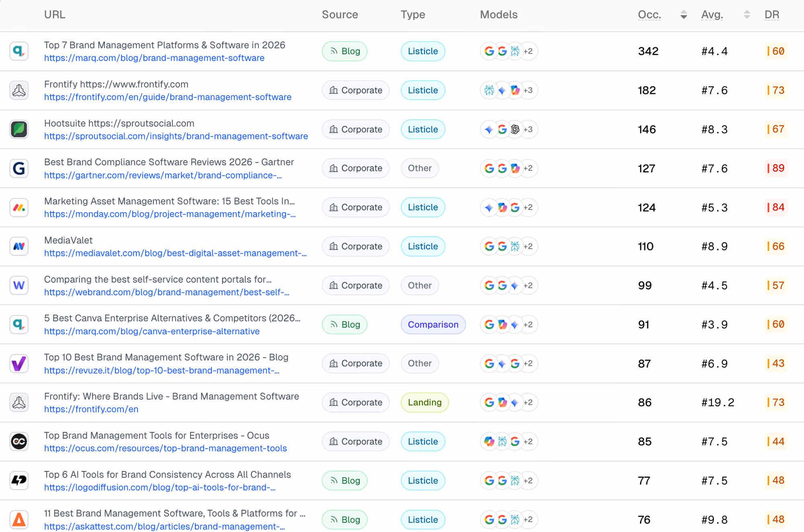Viewport: 804px width, 532px height.
Task: Click the title "MediaValet"
Action: tap(68, 240)
